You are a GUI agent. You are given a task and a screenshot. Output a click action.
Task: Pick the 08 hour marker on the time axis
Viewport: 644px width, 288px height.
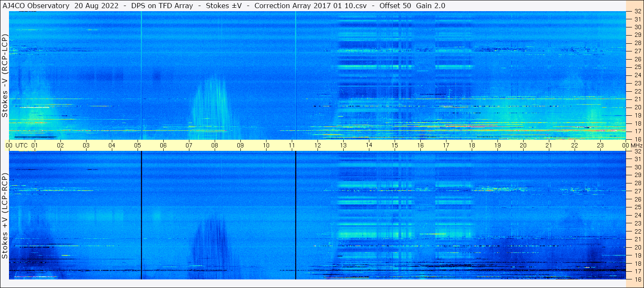(x=215, y=145)
